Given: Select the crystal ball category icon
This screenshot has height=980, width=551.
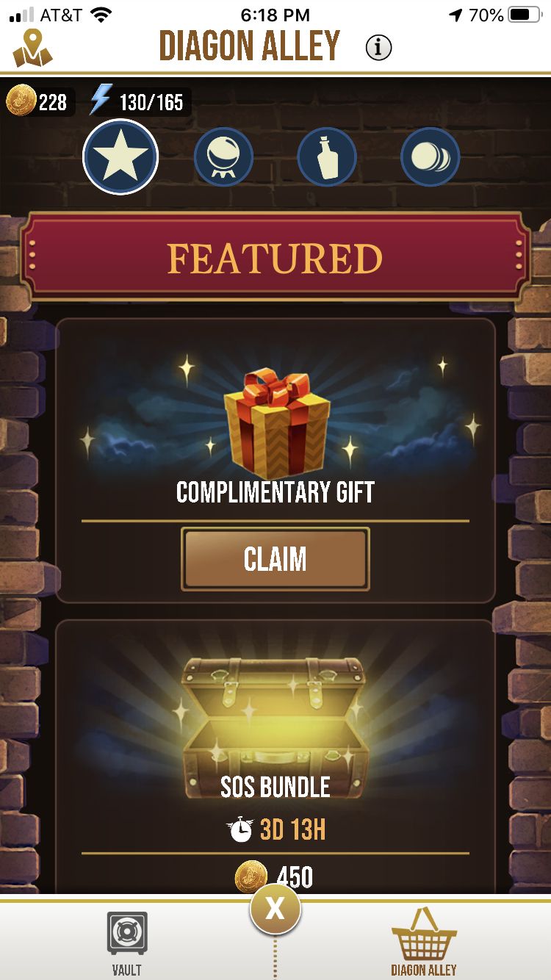Looking at the screenshot, I should coord(223,156).
